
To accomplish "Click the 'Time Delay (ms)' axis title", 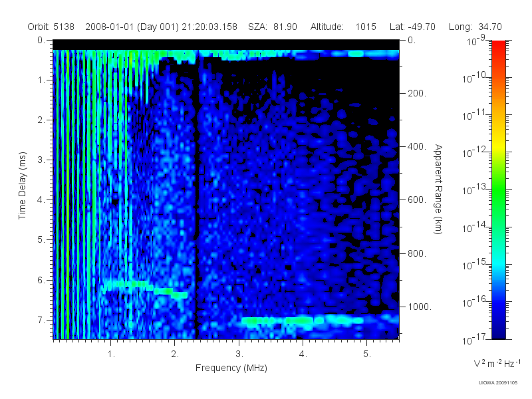I will click(x=23, y=186).
